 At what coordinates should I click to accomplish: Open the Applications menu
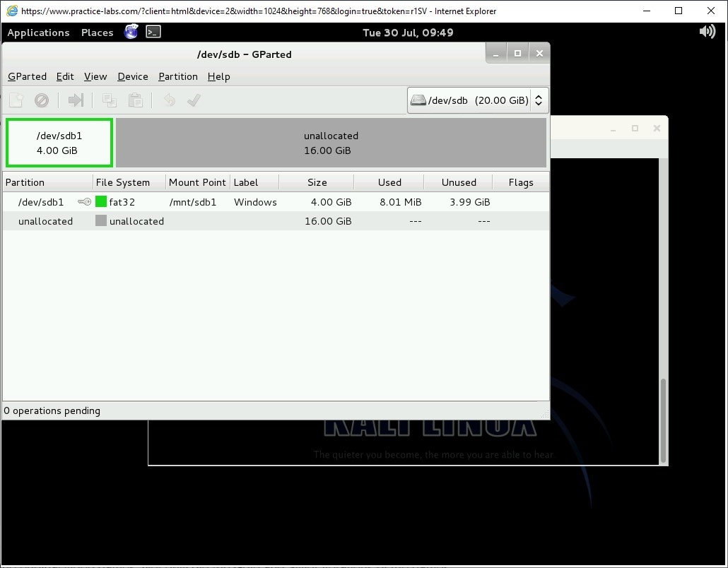point(38,32)
